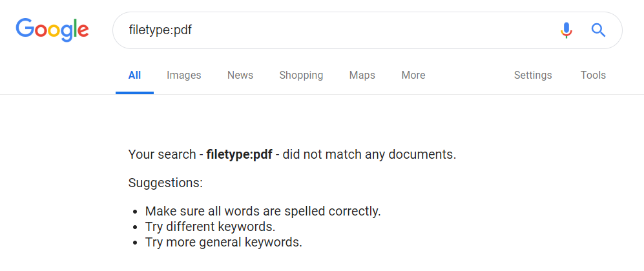
Task: Open the News tab
Action: (x=240, y=75)
